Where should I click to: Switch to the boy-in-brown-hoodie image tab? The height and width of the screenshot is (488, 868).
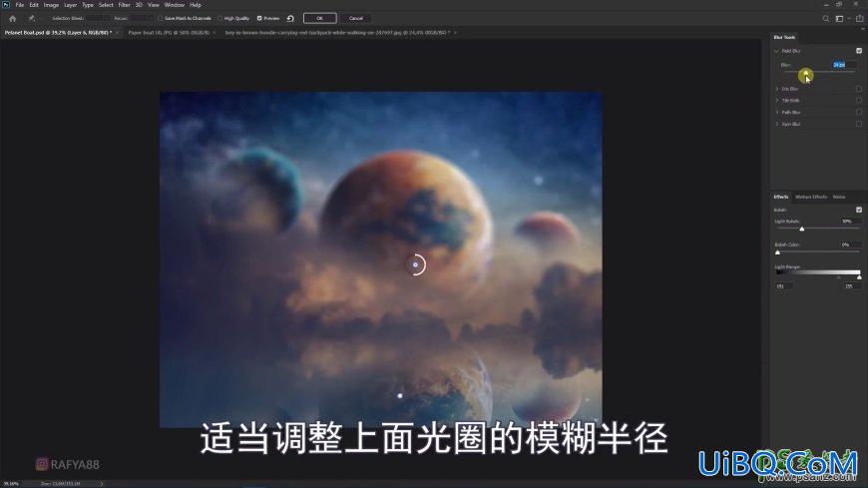[336, 33]
